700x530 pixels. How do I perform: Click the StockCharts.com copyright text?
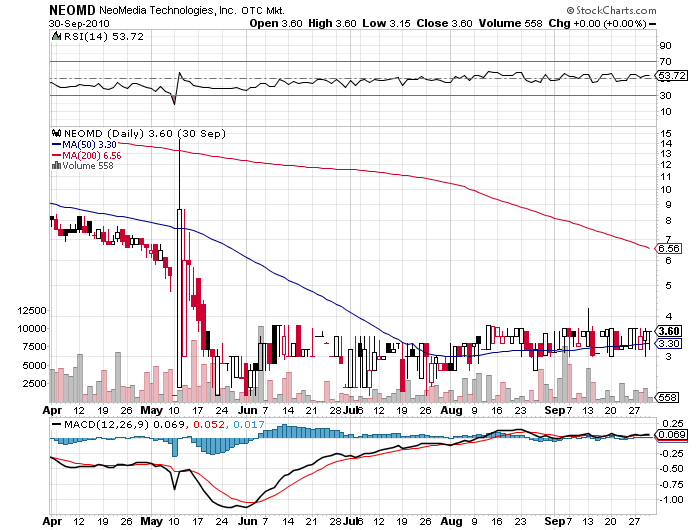pos(611,10)
